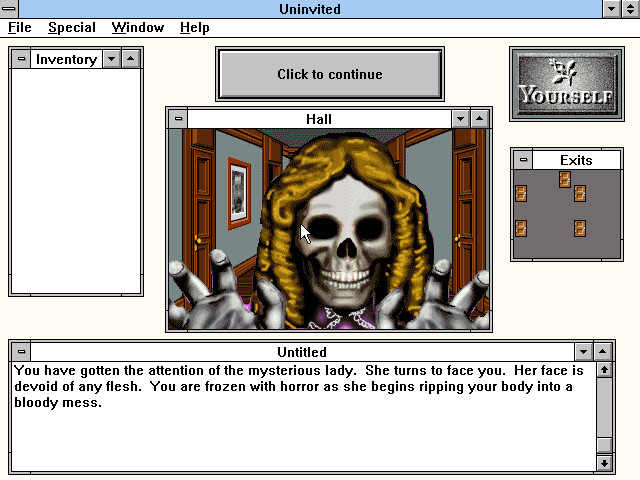
Task: Open the Inventory window control menu
Action: tap(21, 59)
